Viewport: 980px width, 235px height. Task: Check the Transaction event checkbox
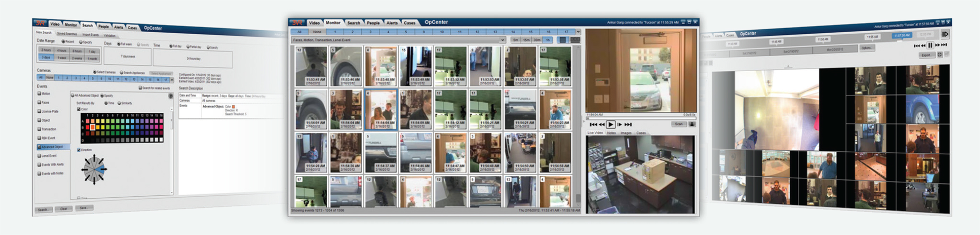(x=39, y=129)
